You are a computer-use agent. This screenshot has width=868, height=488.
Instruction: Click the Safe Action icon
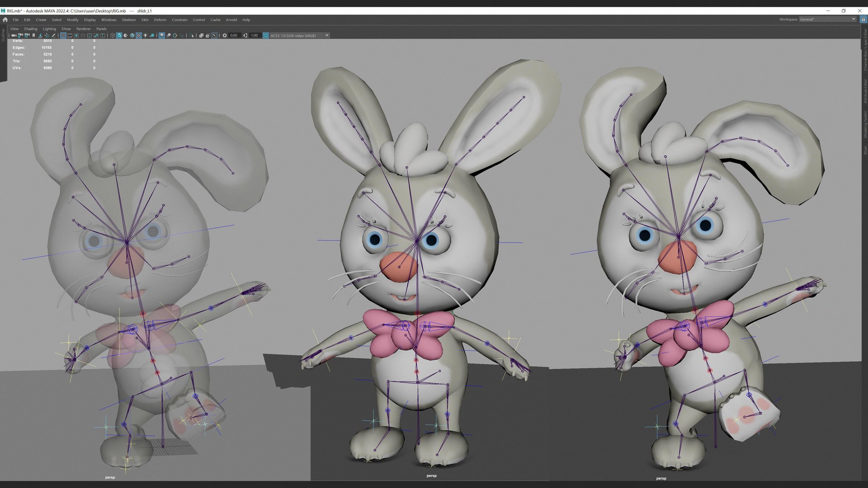click(x=96, y=35)
